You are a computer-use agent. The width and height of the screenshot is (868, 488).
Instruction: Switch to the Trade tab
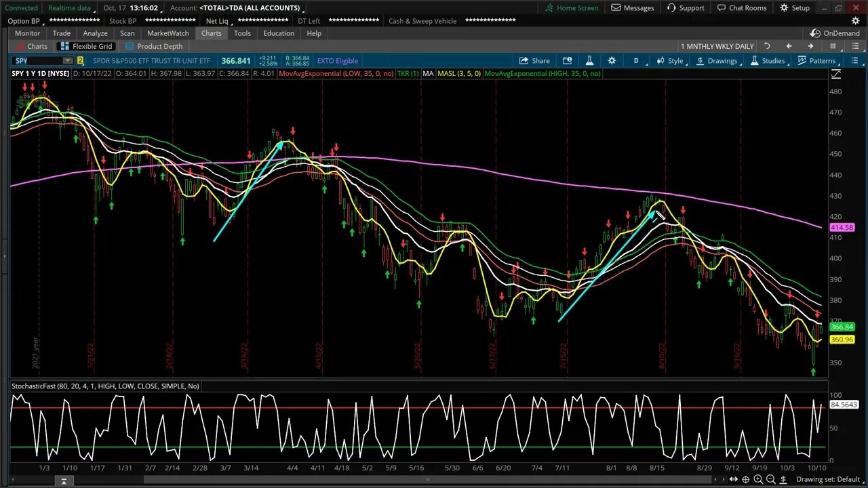62,33
